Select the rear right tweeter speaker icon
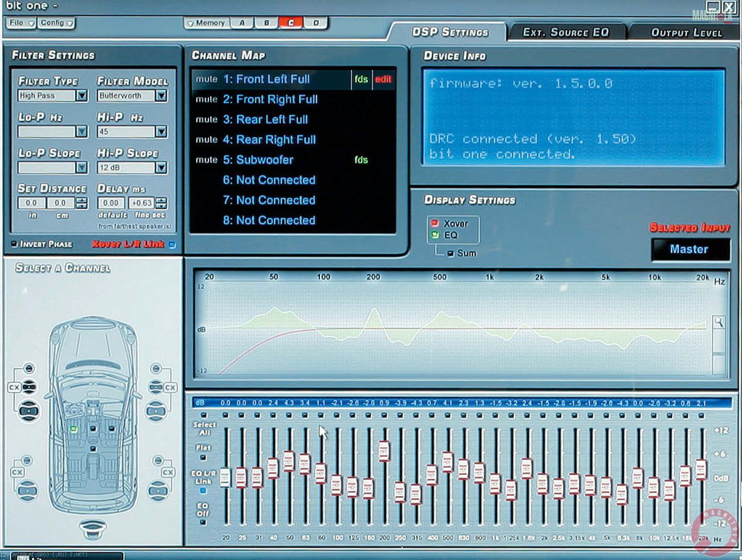Screen dimensions: 742x560 [x=158, y=461]
